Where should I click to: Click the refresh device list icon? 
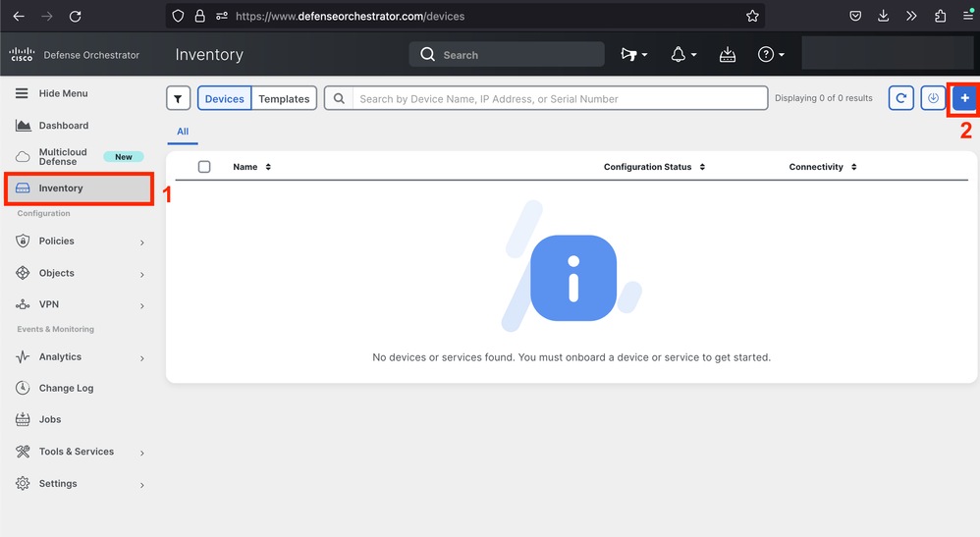(900, 98)
